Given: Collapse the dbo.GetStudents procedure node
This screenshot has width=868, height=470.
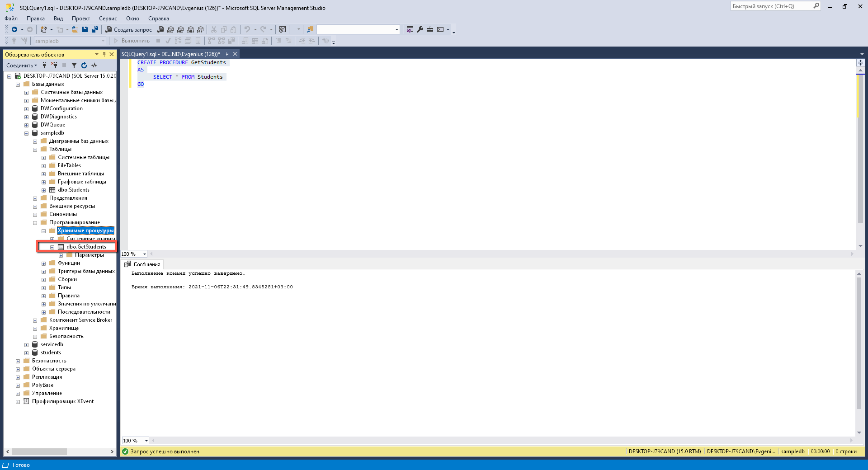Looking at the screenshot, I should click(52, 247).
